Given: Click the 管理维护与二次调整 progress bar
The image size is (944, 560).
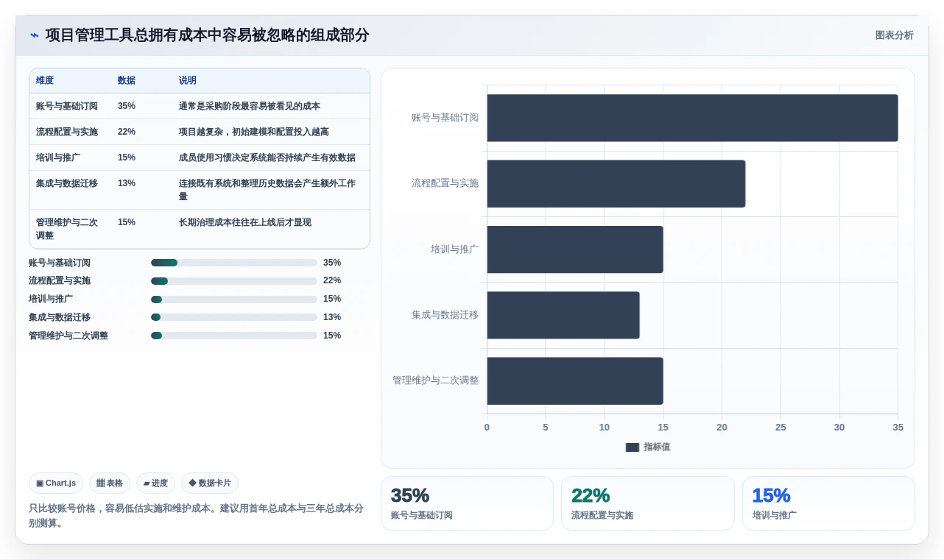Looking at the screenshot, I should pyautogui.click(x=234, y=336).
